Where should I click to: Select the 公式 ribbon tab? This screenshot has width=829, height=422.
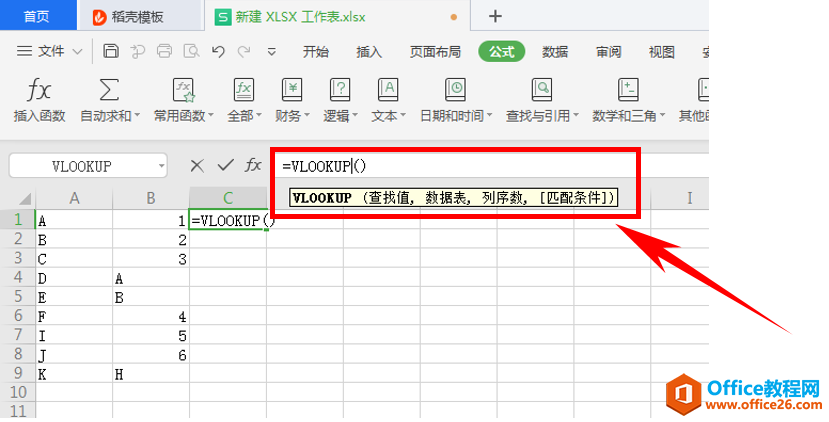502,52
